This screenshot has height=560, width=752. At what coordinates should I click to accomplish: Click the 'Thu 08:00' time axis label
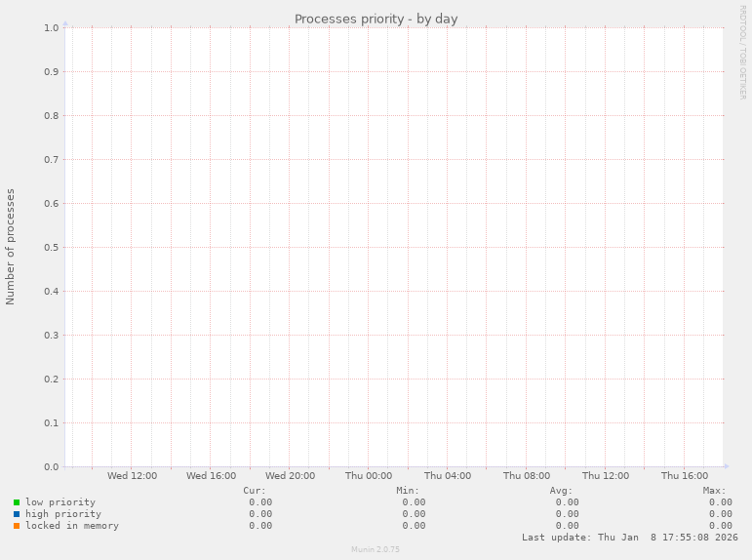click(527, 475)
